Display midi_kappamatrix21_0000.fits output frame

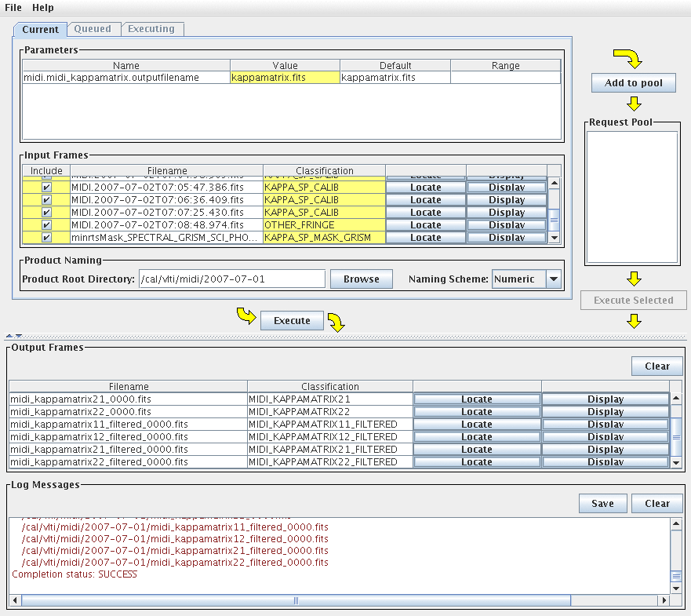[605, 399]
